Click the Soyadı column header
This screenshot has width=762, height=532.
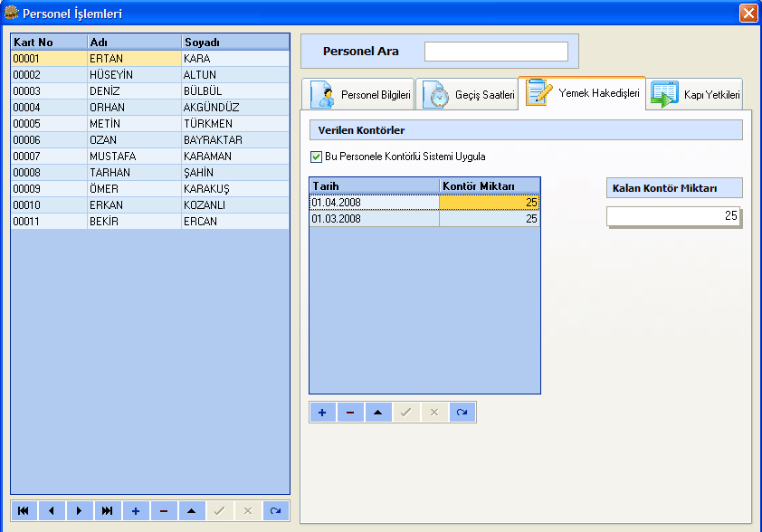234,43
